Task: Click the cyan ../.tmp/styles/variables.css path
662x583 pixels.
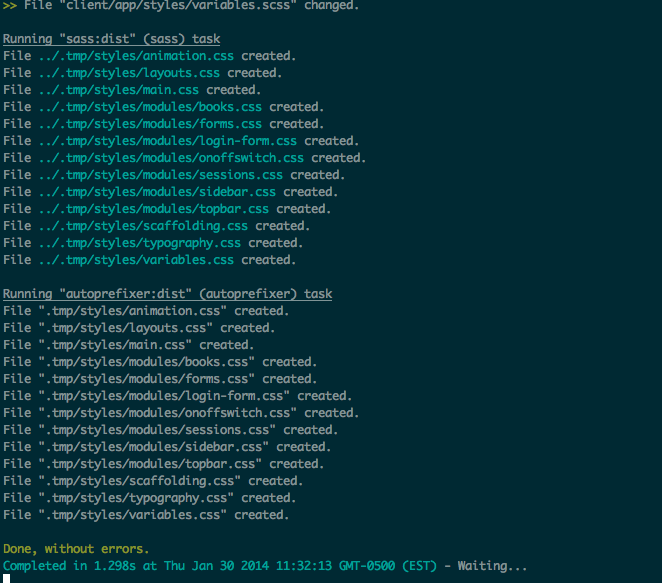Action: [x=136, y=260]
